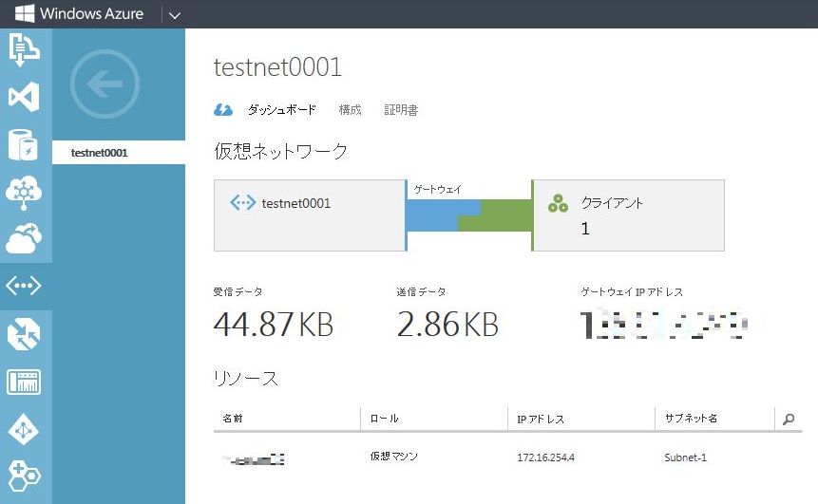Open the Active Directory diamond sidebar icon

point(24,430)
